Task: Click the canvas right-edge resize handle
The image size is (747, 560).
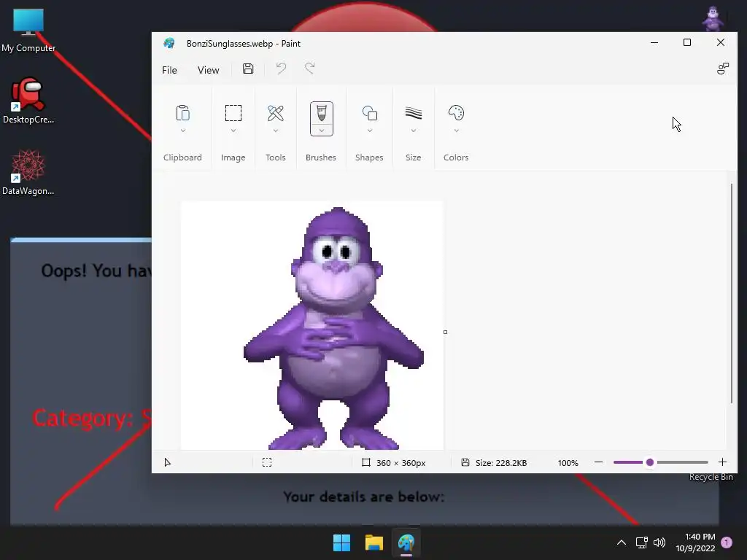Action: tap(446, 332)
